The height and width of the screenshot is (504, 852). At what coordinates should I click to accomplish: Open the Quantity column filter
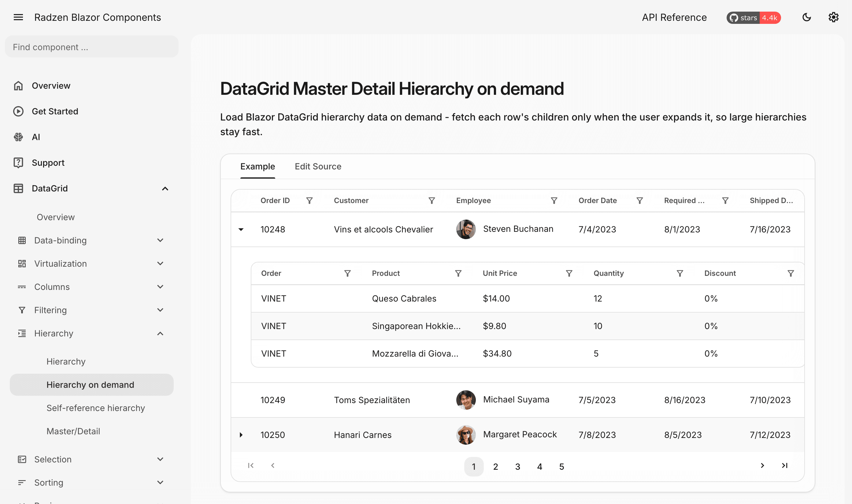tap(680, 273)
